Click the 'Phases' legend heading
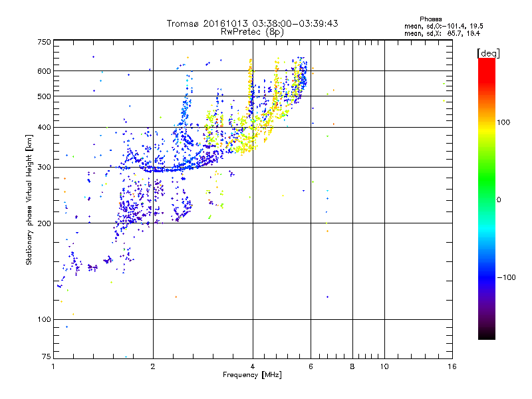Screen dimensions: 532x399 pos(430,19)
